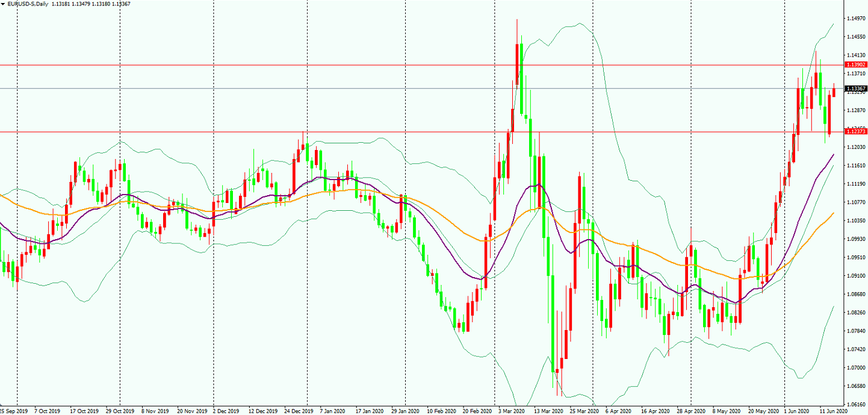
Task: Click the 1.12030 price axis value
Action: tap(856, 147)
